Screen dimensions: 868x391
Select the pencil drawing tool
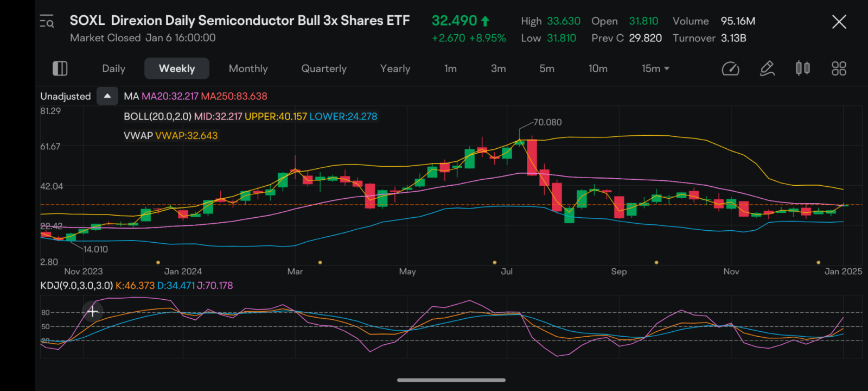coord(767,68)
